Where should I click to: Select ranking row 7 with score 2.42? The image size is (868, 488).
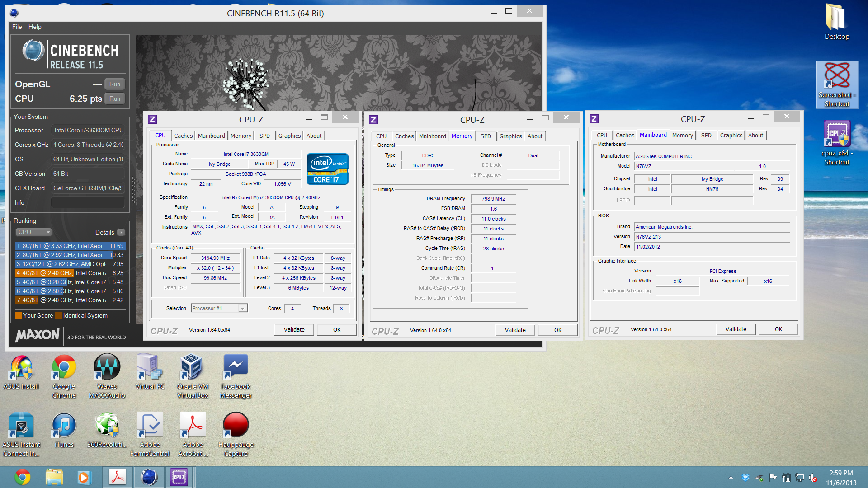click(x=70, y=300)
